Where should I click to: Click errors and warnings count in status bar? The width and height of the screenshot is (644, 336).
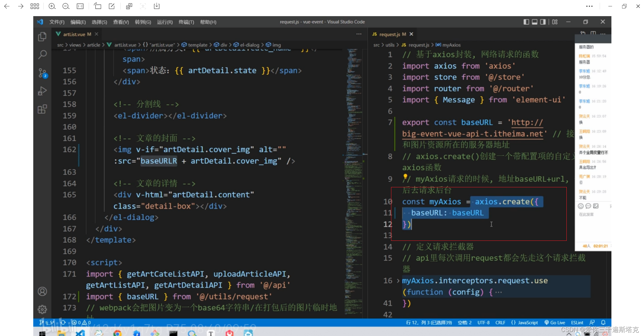pos(81,323)
